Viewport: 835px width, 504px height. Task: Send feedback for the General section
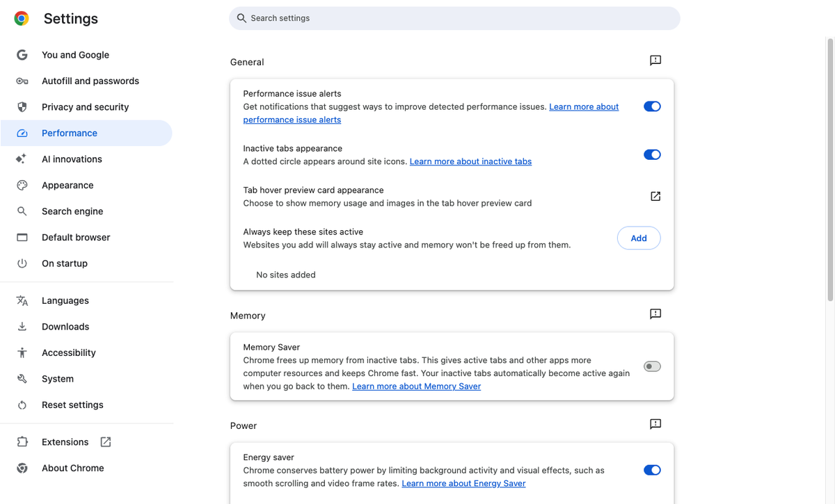(x=655, y=61)
